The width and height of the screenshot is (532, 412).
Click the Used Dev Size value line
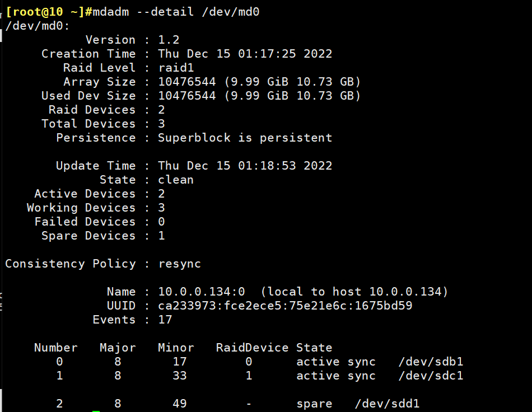tap(259, 96)
